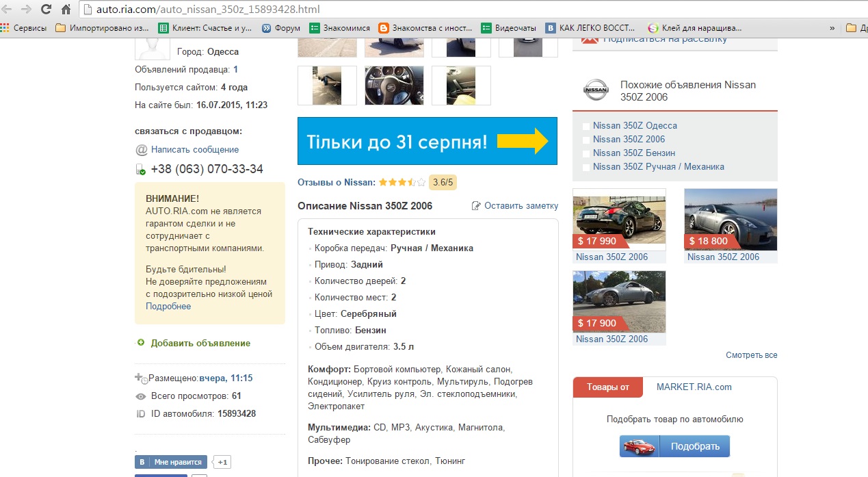Reload the page with the refresh icon

pos(46,10)
